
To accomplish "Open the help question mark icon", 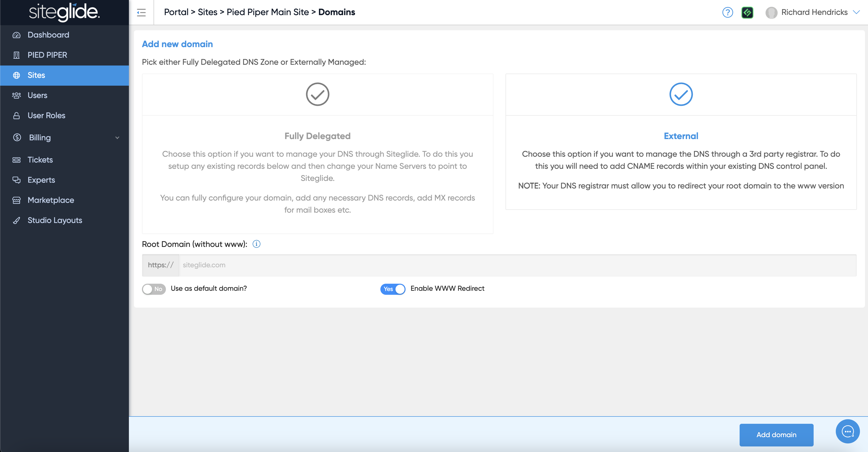I will pos(728,13).
